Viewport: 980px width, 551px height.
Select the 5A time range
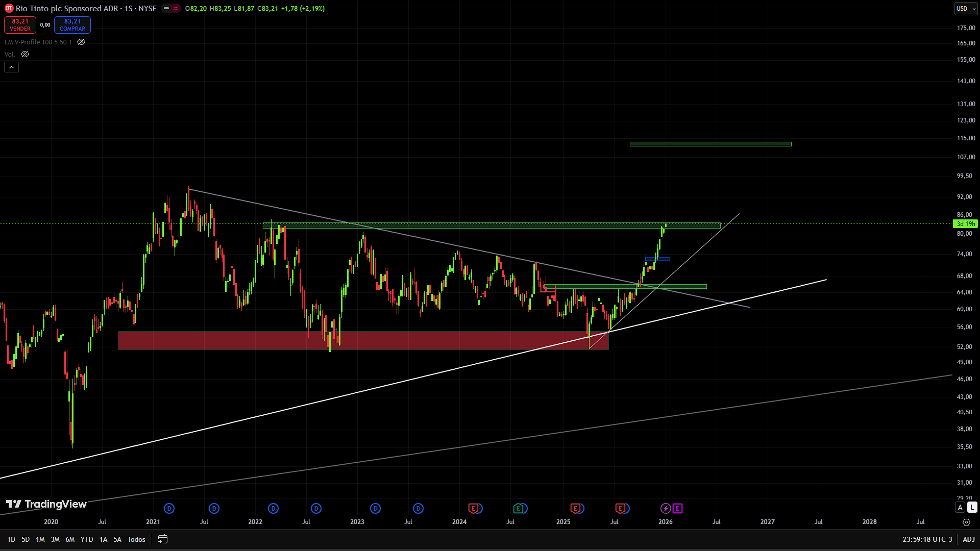[117, 539]
